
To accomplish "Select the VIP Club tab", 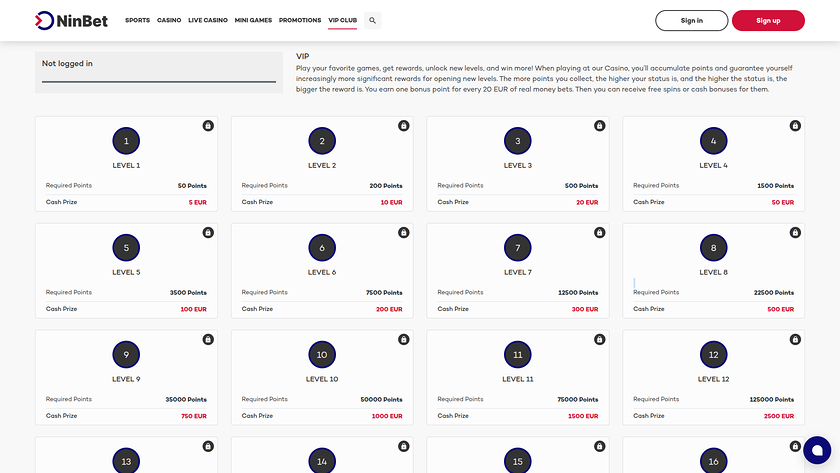I will pos(342,20).
